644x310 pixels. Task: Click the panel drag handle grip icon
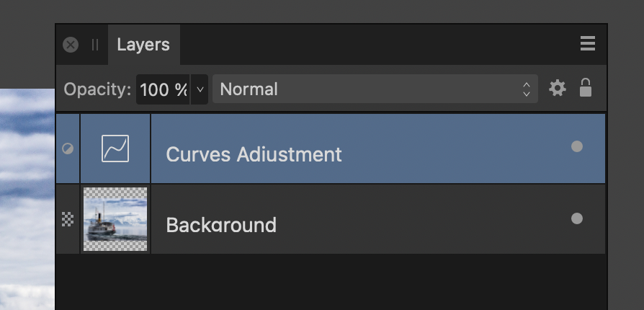pos(95,45)
